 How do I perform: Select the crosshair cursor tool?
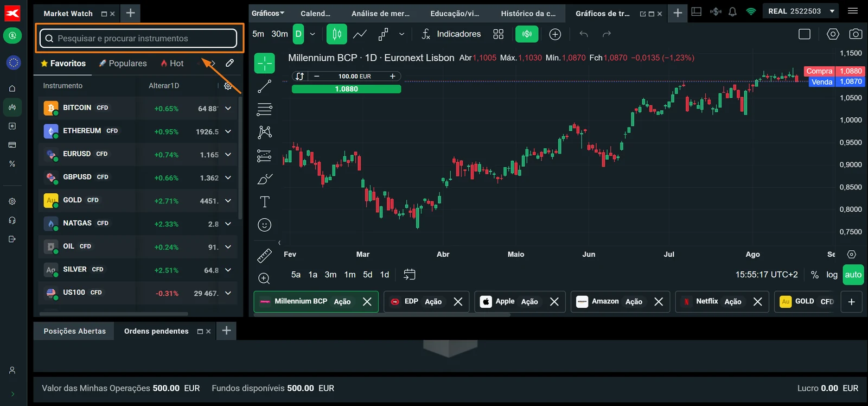coord(265,63)
